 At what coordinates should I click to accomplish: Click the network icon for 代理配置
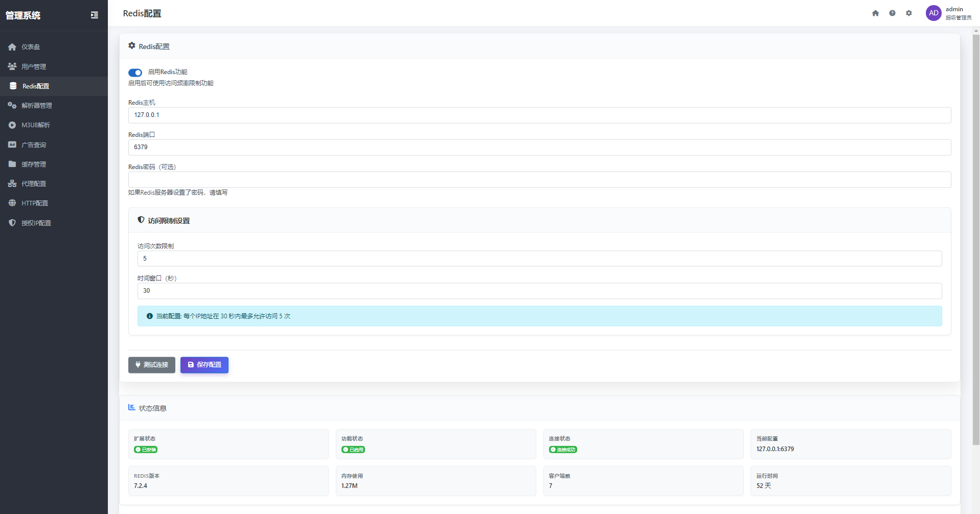pyautogui.click(x=12, y=183)
